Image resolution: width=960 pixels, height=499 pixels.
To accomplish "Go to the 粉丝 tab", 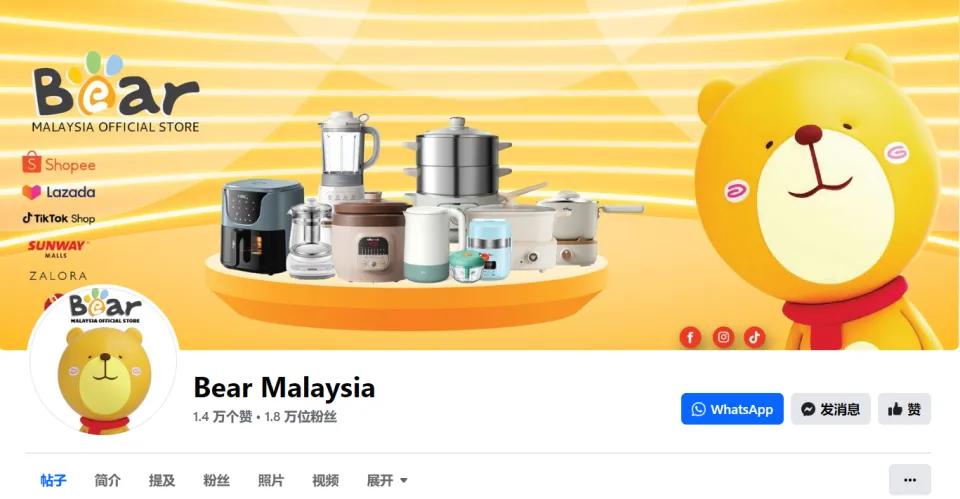I will tap(216, 481).
